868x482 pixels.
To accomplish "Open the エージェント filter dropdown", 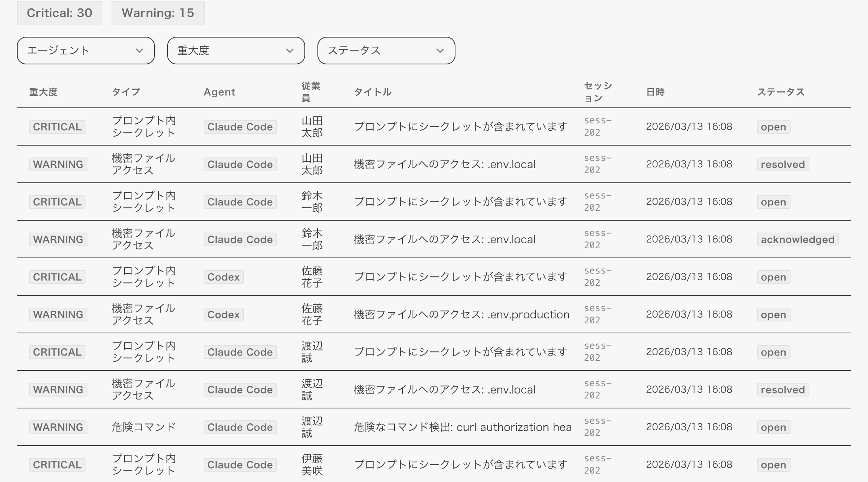I will [85, 50].
